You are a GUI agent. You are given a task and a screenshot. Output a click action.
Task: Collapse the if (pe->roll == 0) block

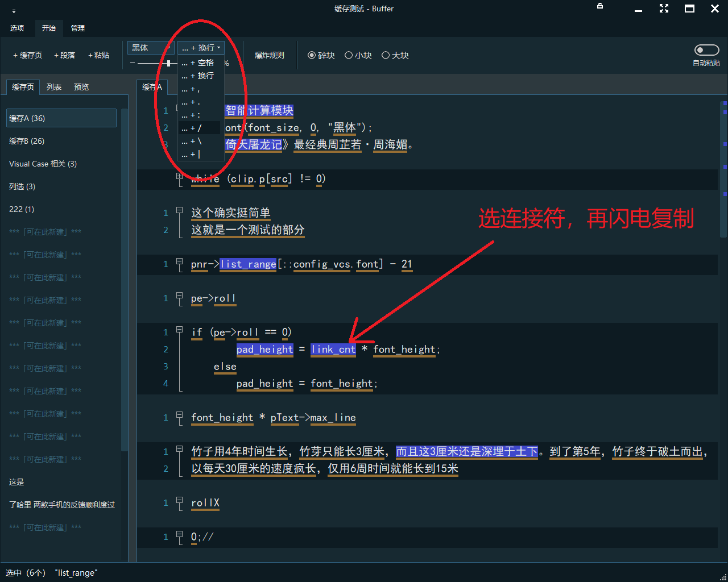click(180, 330)
